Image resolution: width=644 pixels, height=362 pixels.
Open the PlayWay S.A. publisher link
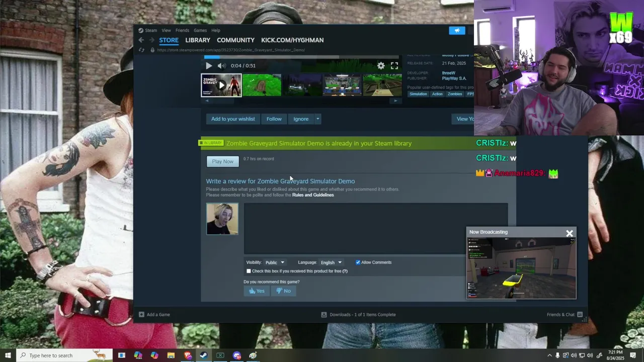point(454,78)
